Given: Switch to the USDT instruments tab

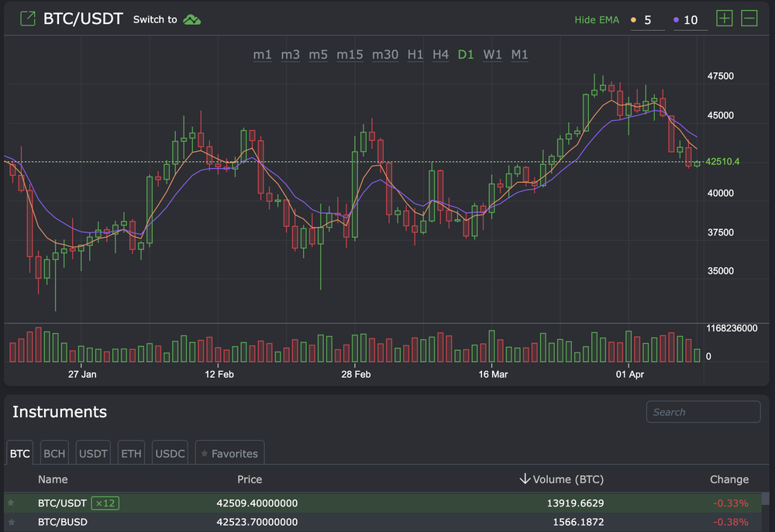Looking at the screenshot, I should coord(94,453).
